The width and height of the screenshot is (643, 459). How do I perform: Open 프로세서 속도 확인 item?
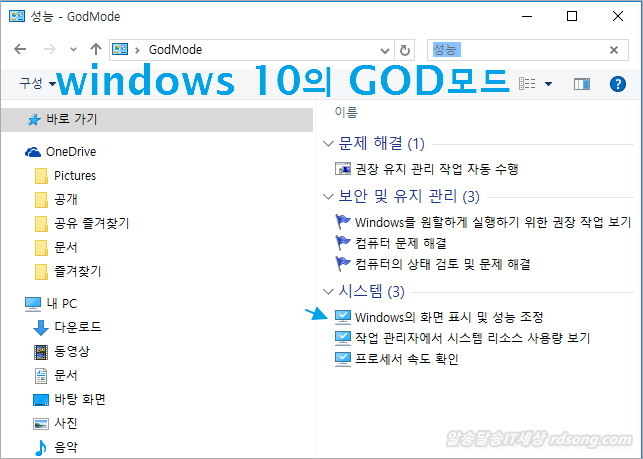tap(406, 359)
